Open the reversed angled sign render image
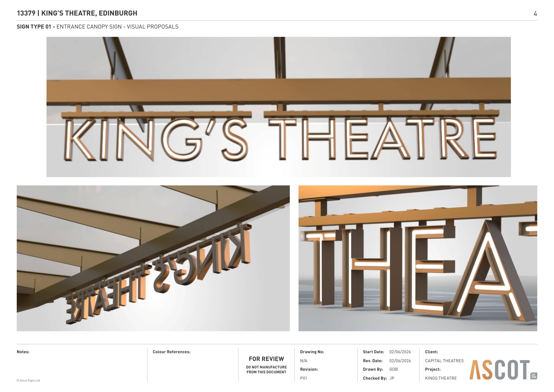The image size is (554, 392). pos(153,258)
